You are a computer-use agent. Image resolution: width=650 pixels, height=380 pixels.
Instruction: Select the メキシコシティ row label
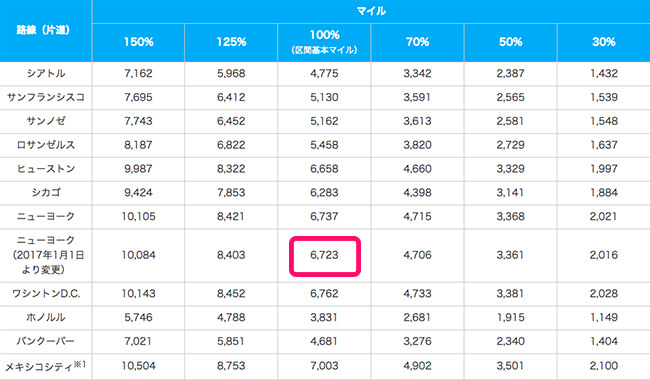(x=45, y=366)
